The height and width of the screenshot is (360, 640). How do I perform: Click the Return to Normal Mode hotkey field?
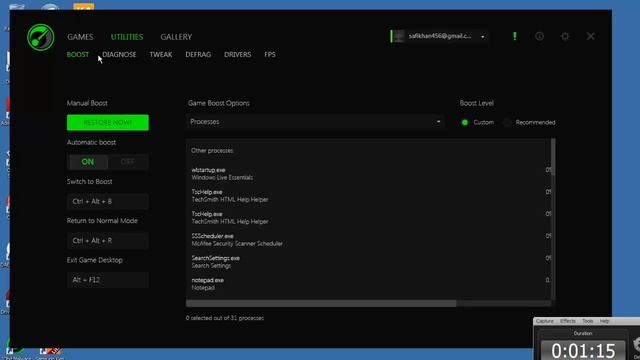coord(108,240)
